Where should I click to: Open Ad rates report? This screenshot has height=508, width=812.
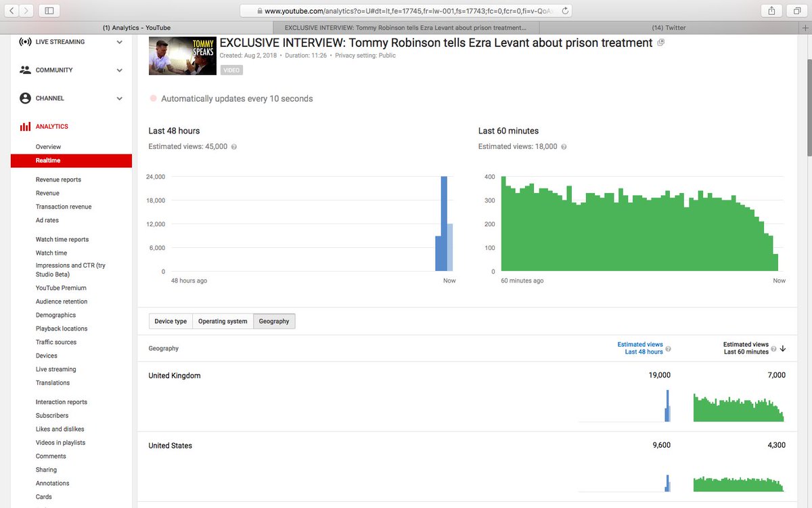(47, 220)
